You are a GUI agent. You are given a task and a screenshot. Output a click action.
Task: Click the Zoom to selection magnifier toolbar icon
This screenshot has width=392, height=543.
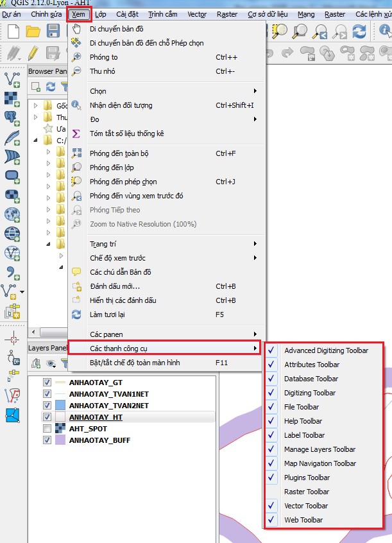pos(280,31)
